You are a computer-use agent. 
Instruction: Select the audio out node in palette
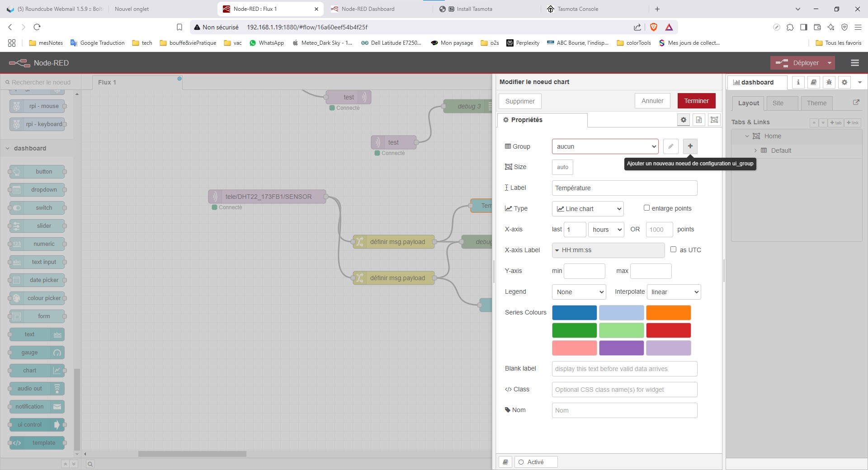tap(37, 389)
